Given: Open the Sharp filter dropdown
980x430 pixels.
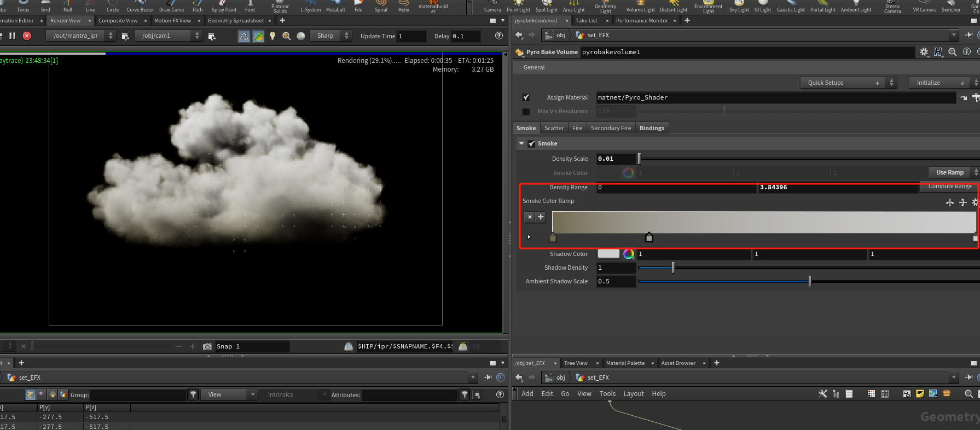Looking at the screenshot, I should [x=330, y=36].
